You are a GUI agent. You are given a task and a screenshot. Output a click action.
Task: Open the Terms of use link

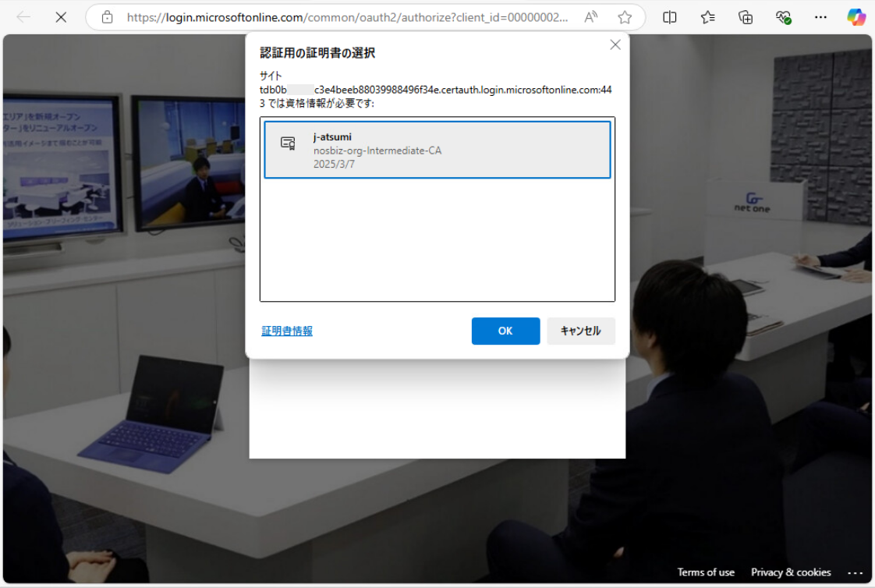706,572
